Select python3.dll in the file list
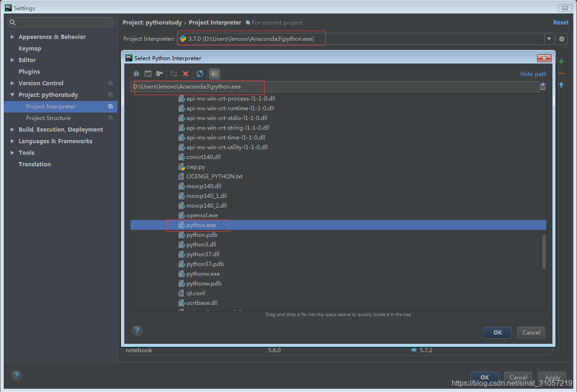This screenshot has width=577, height=392. (201, 244)
